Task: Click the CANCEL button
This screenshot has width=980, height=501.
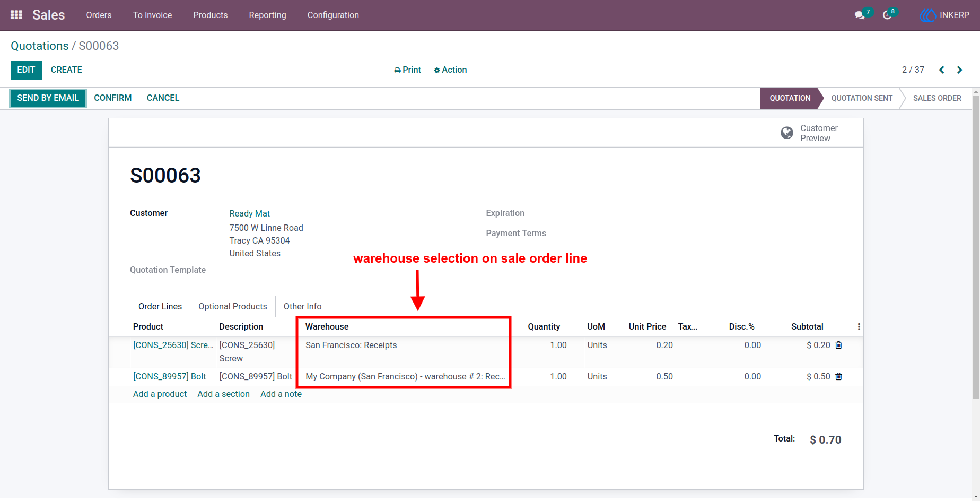Action: [163, 98]
